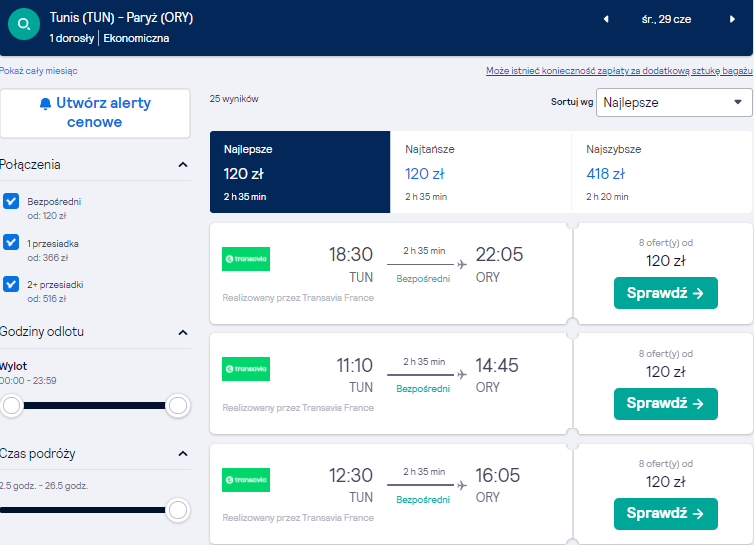Switch to the Najtańsze tab
The height and width of the screenshot is (545, 754).
tap(480, 172)
